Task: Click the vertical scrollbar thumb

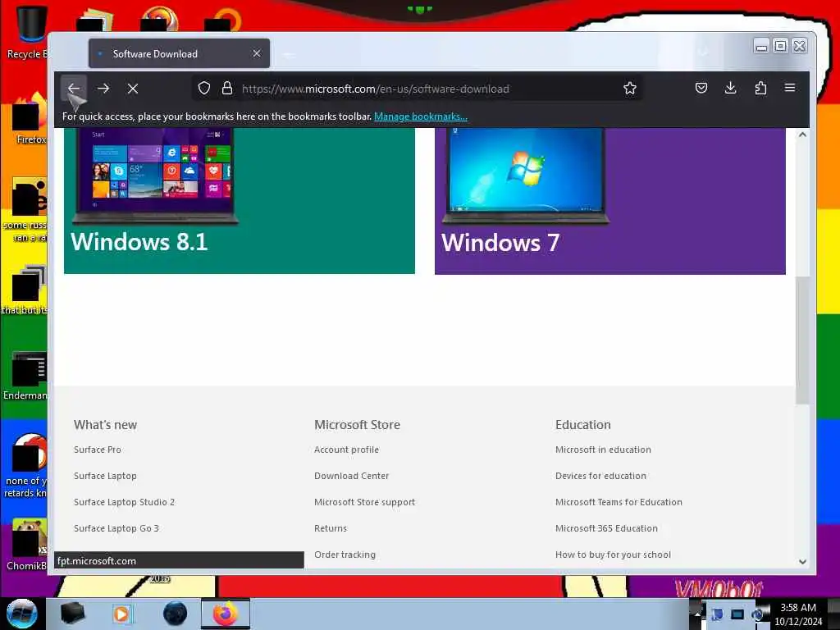Action: click(x=802, y=340)
